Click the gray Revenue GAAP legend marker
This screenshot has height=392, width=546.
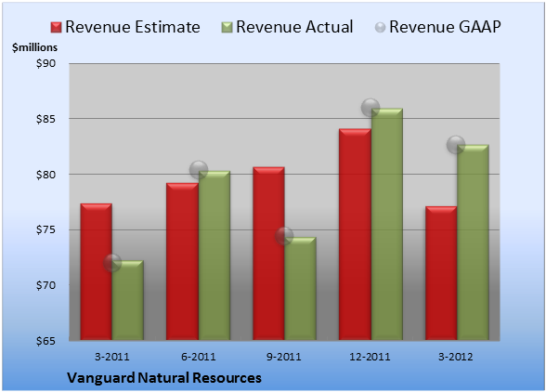pos(381,28)
